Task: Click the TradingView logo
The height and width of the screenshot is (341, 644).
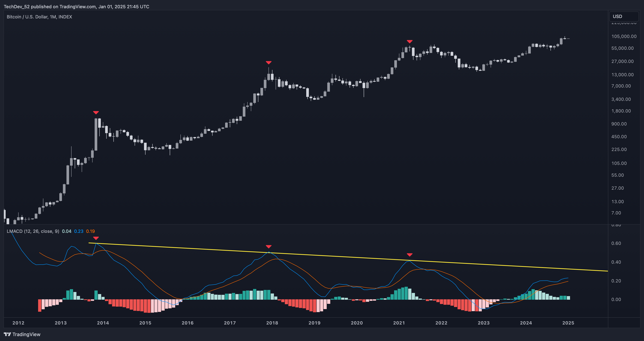Action: pos(23,334)
